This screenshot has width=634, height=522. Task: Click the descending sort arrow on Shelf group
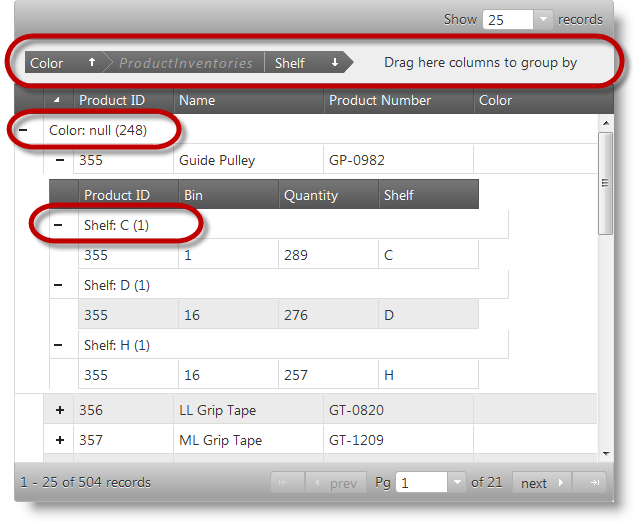pos(335,62)
